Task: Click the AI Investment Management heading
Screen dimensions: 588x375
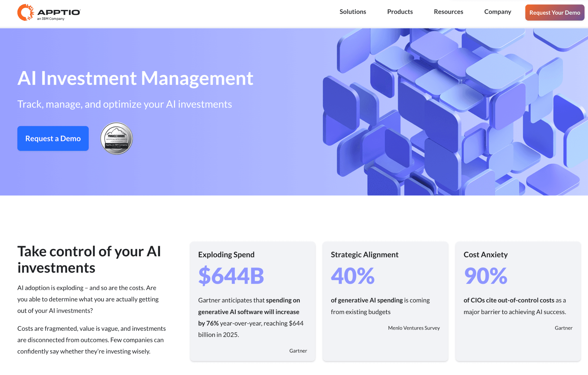Action: pyautogui.click(x=135, y=78)
